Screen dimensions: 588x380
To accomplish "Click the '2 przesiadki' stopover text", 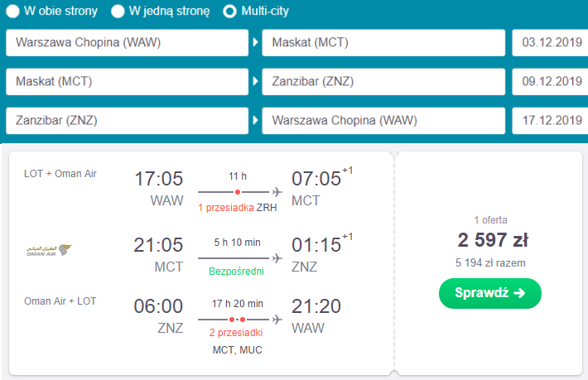I will 236,333.
